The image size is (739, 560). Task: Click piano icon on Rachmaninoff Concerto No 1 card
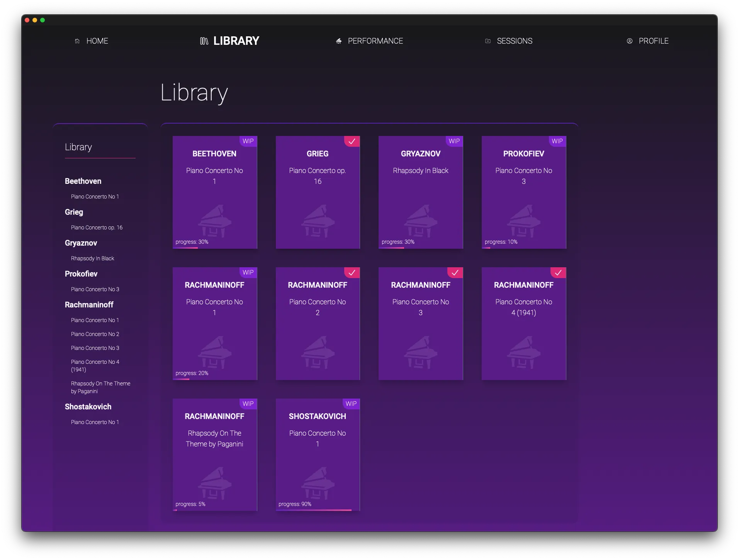(x=215, y=352)
